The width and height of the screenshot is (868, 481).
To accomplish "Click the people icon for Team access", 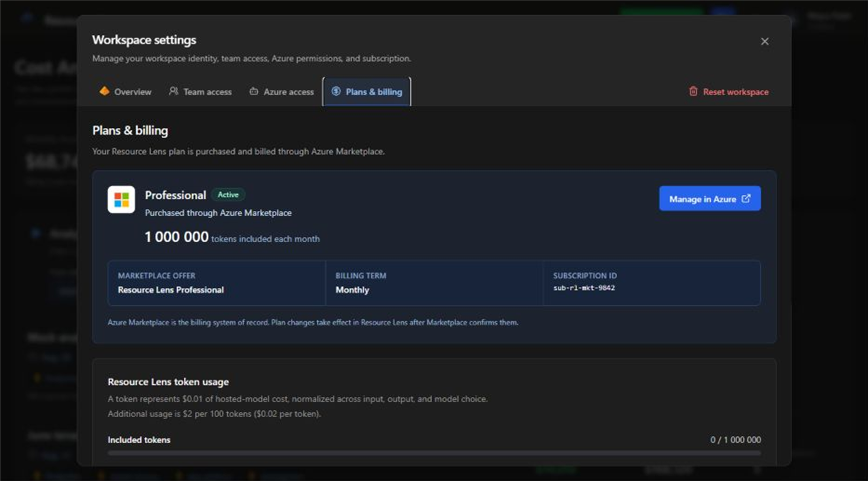I will pyautogui.click(x=174, y=91).
